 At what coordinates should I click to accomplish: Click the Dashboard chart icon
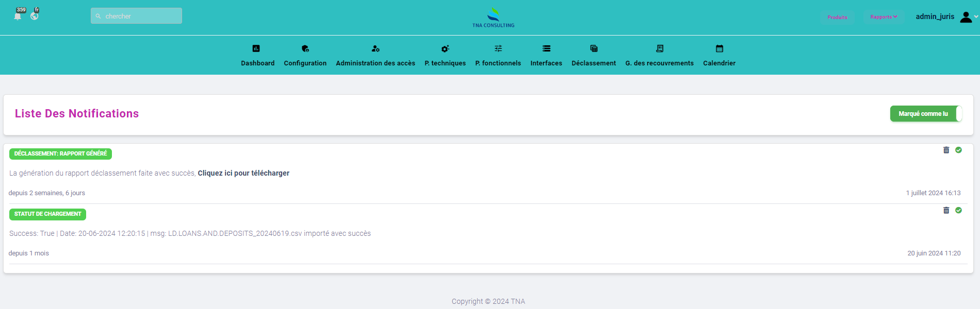coord(256,48)
